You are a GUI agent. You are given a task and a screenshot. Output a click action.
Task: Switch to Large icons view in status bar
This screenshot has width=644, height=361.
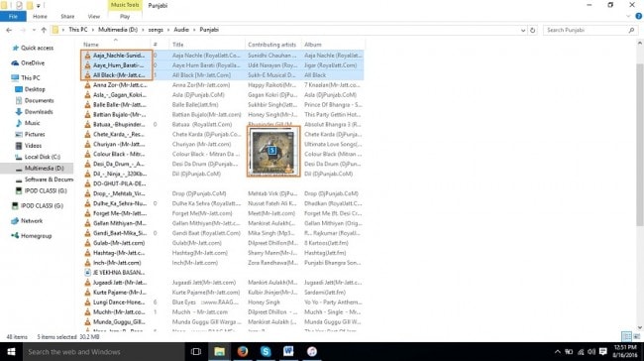tap(637, 336)
